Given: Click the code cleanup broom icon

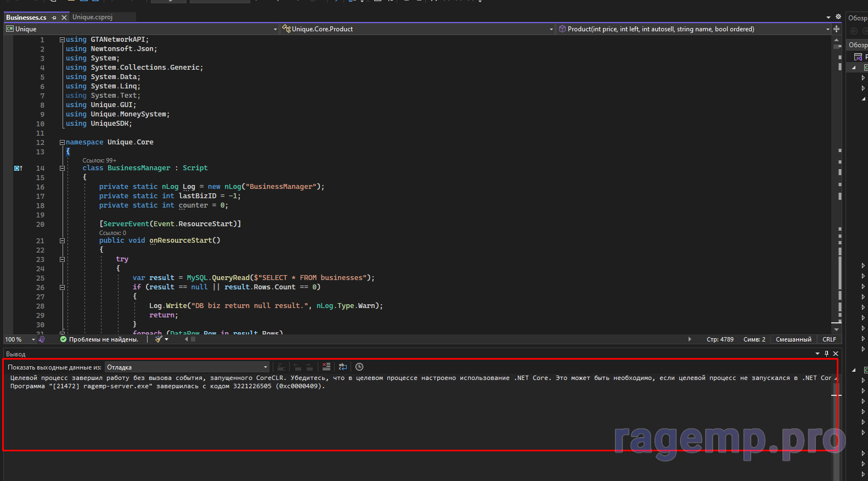Looking at the screenshot, I should [159, 339].
